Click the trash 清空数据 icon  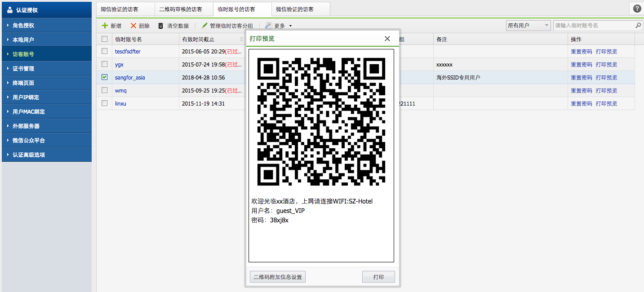coord(160,26)
